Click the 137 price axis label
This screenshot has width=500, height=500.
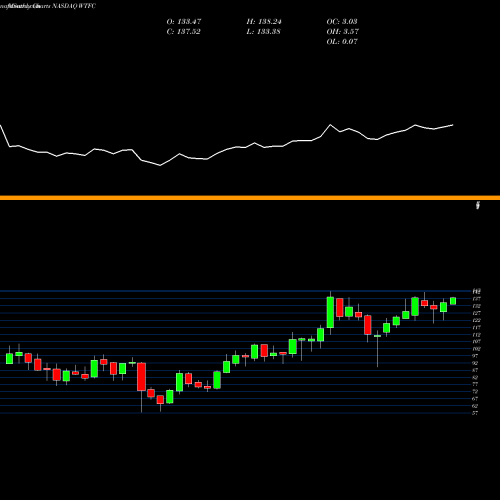pyautogui.click(x=476, y=299)
